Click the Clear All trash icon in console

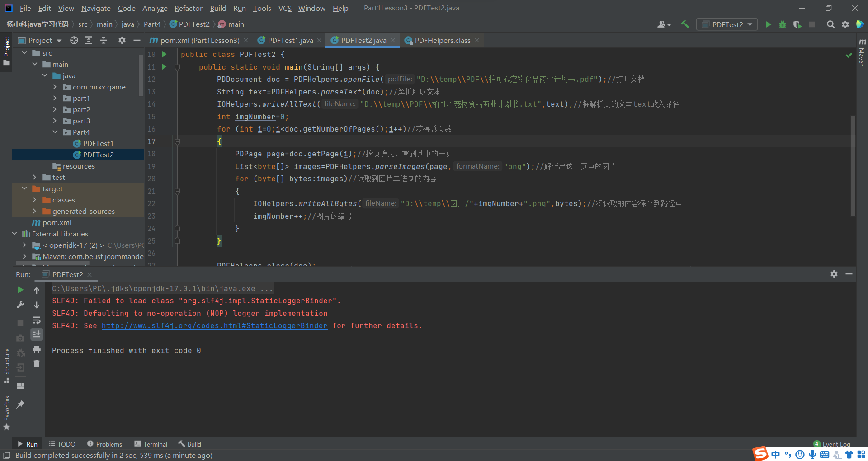tap(37, 364)
